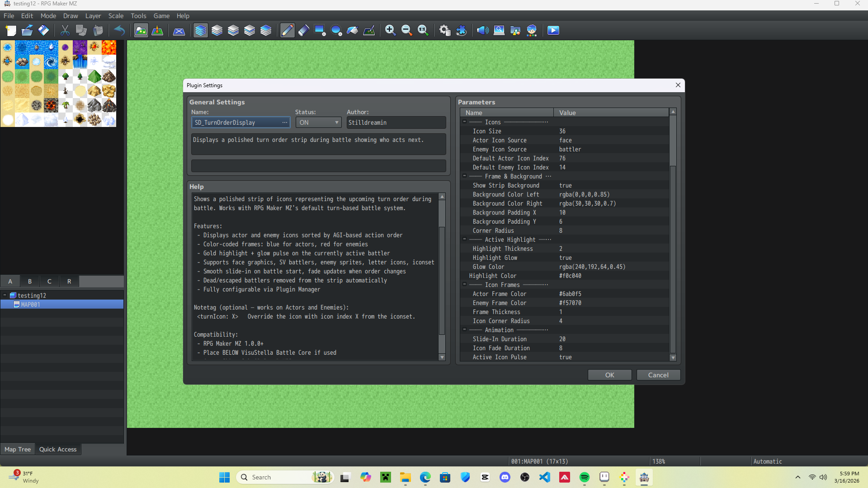
Task: Open the Sound Test speaker icon
Action: [482, 31]
